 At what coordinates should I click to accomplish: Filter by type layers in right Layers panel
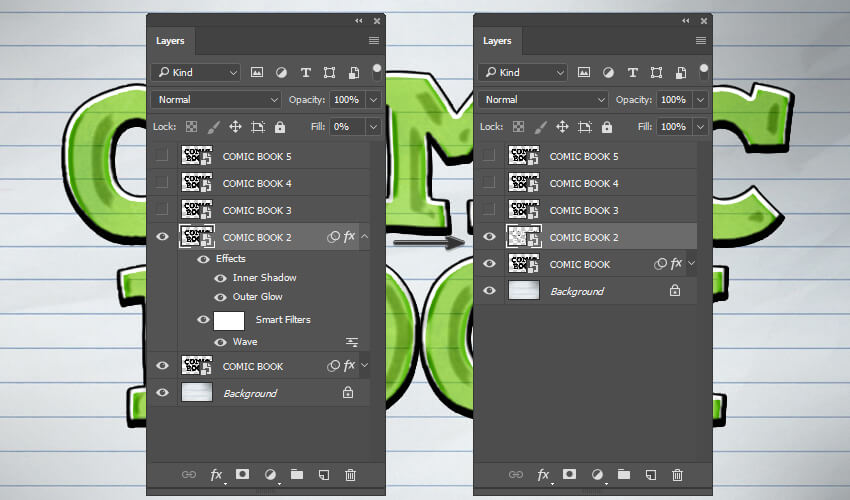tap(633, 72)
